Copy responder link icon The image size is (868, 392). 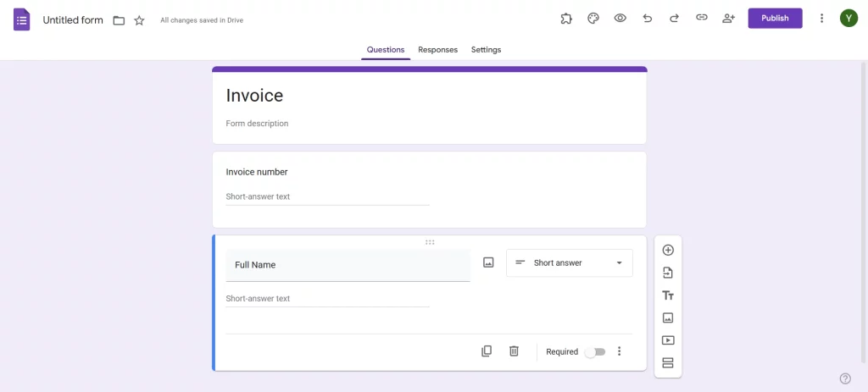pos(701,18)
